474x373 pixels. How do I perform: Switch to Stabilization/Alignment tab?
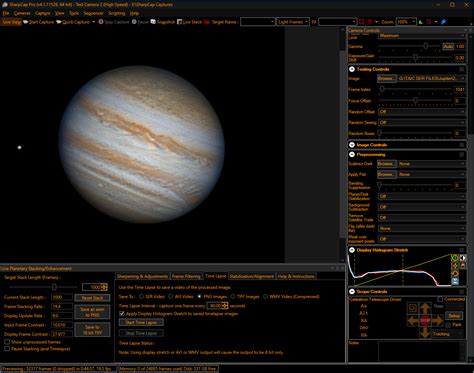(252, 276)
